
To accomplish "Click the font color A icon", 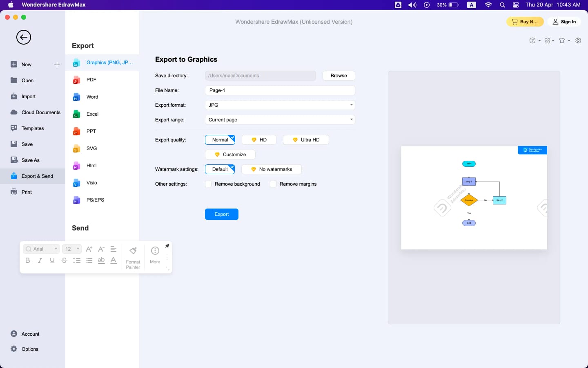I will [x=114, y=260].
